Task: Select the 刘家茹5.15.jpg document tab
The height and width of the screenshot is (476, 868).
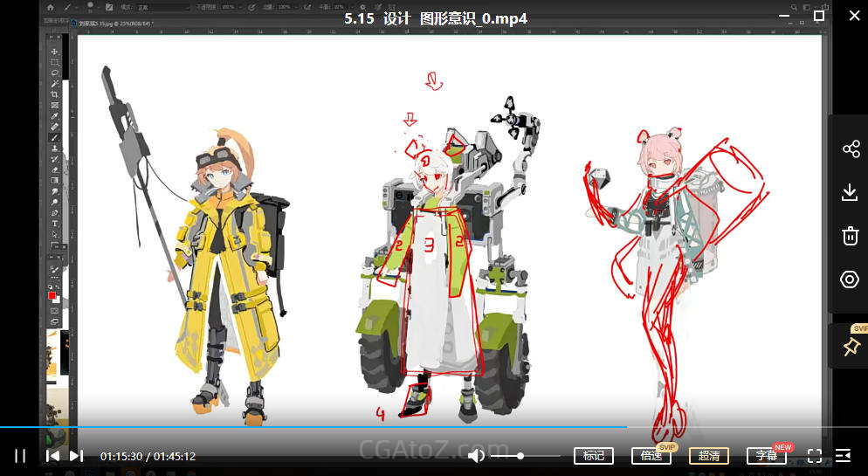Action: click(115, 23)
